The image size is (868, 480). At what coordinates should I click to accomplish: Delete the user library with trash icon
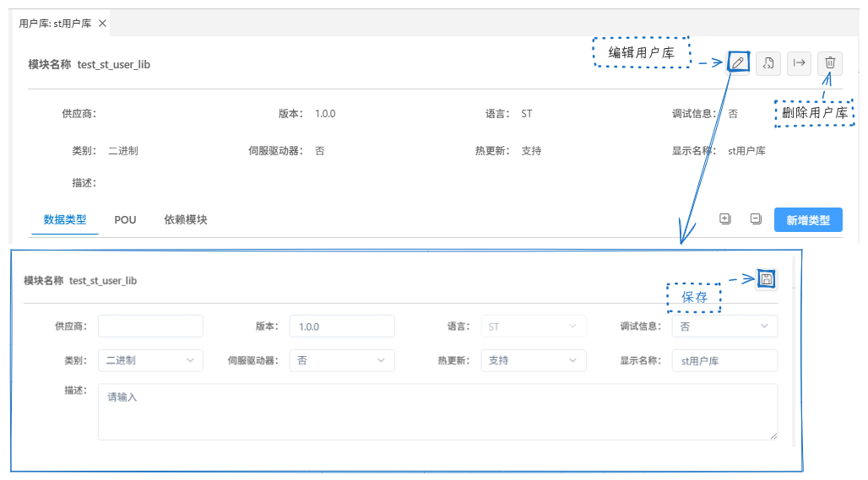[x=830, y=63]
